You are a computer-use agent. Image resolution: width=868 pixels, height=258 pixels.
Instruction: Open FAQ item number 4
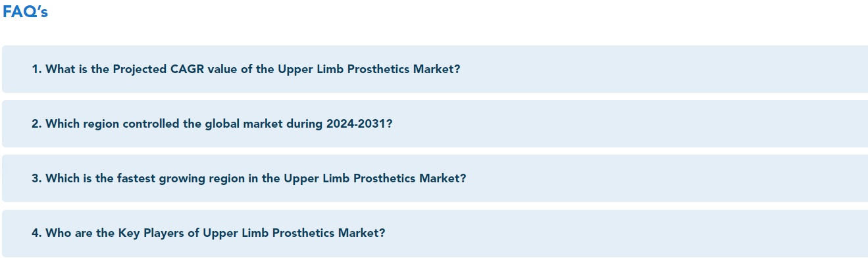[435, 233]
